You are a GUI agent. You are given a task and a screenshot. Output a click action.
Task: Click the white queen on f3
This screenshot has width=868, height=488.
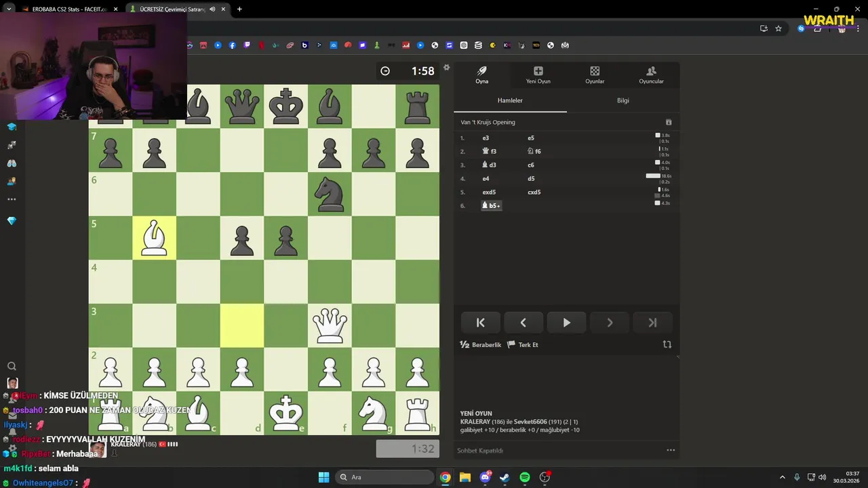coord(330,325)
